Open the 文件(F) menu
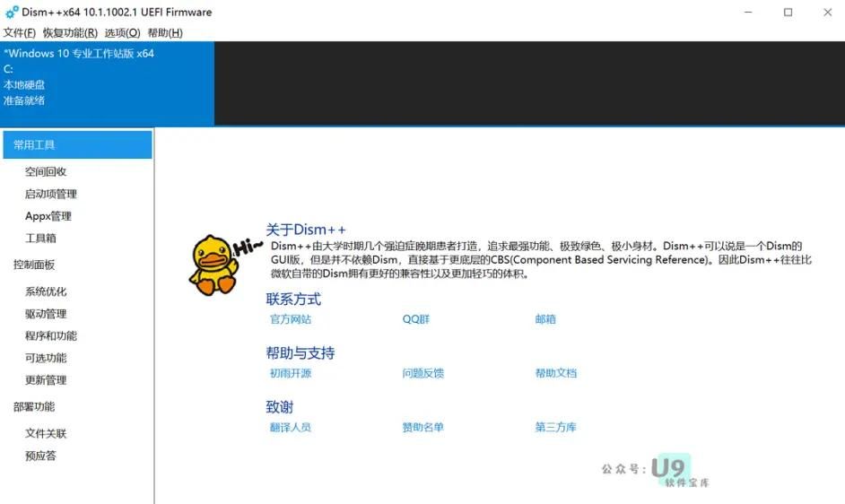Screen dimensions: 845x504 20,33
